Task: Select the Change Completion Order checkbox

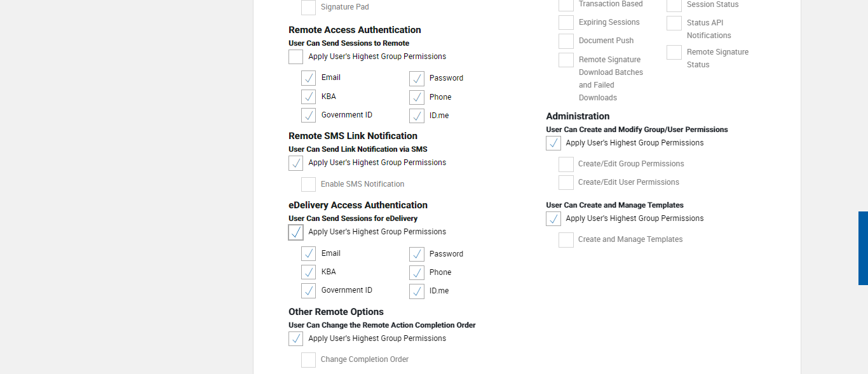Action: click(x=309, y=360)
